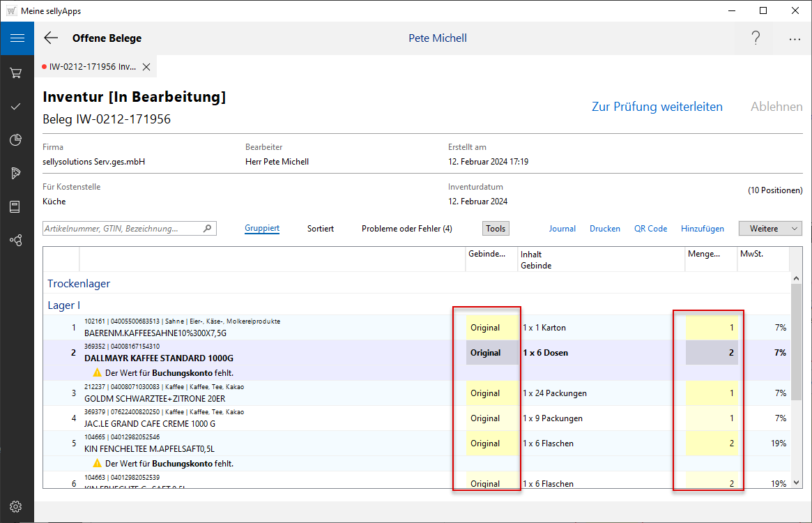Click the back arrow next to Offene Belege
The image size is (812, 523).
click(x=51, y=38)
